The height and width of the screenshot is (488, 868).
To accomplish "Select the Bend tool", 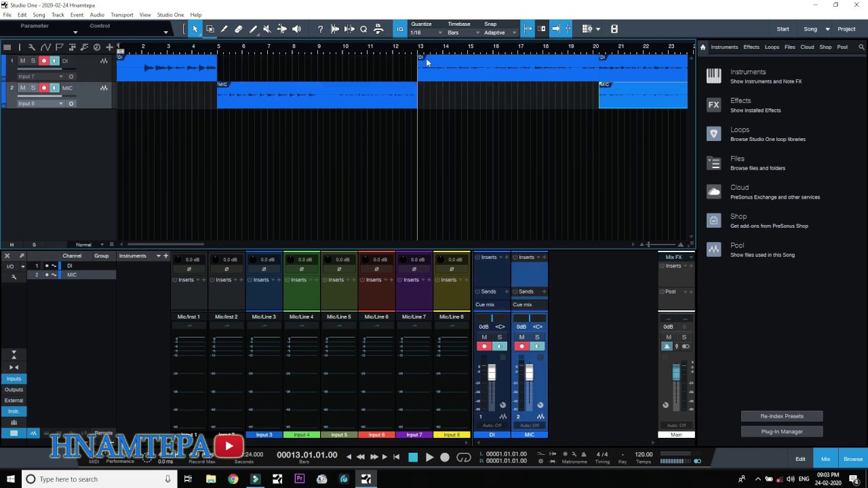I will 282,29.
